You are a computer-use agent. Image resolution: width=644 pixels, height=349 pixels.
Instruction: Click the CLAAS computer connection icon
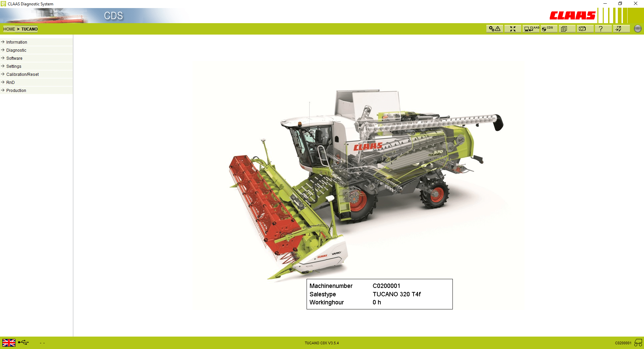tap(531, 29)
